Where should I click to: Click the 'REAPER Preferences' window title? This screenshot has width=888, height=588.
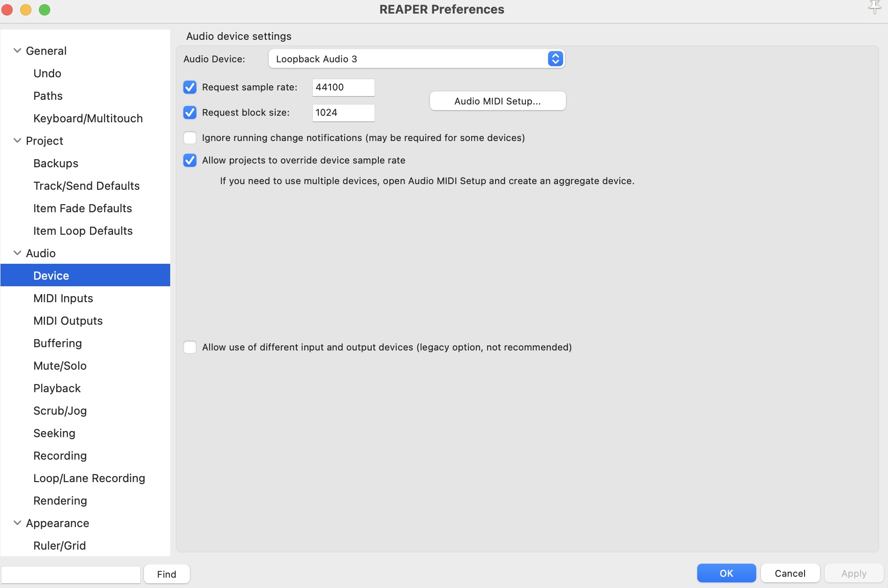coord(442,9)
